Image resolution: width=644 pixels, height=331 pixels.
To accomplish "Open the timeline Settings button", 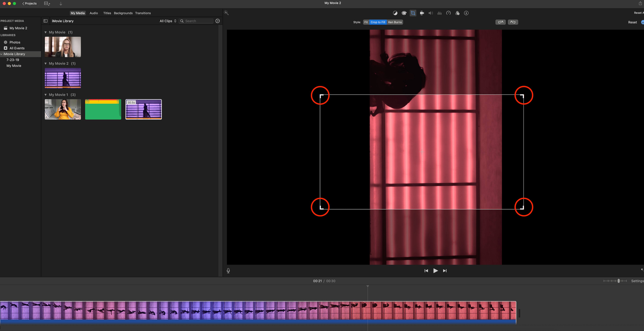I will [637, 281].
